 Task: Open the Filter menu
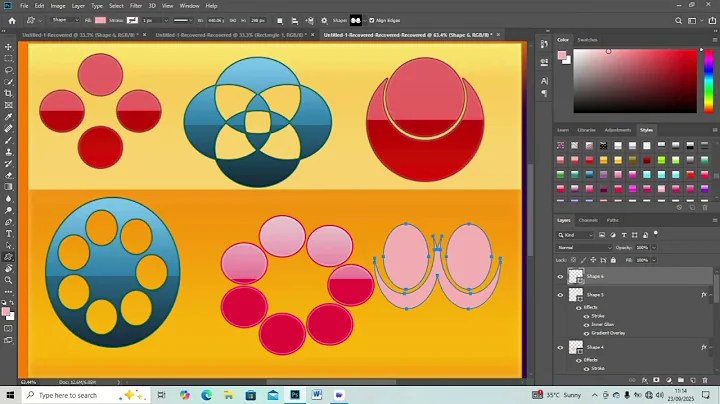[136, 6]
